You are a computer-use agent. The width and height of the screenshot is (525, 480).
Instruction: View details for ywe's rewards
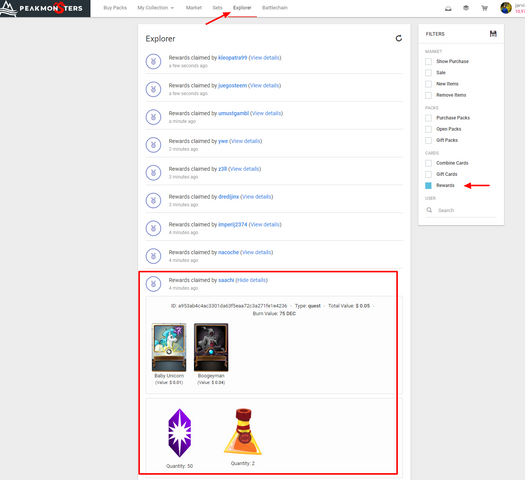246,141
